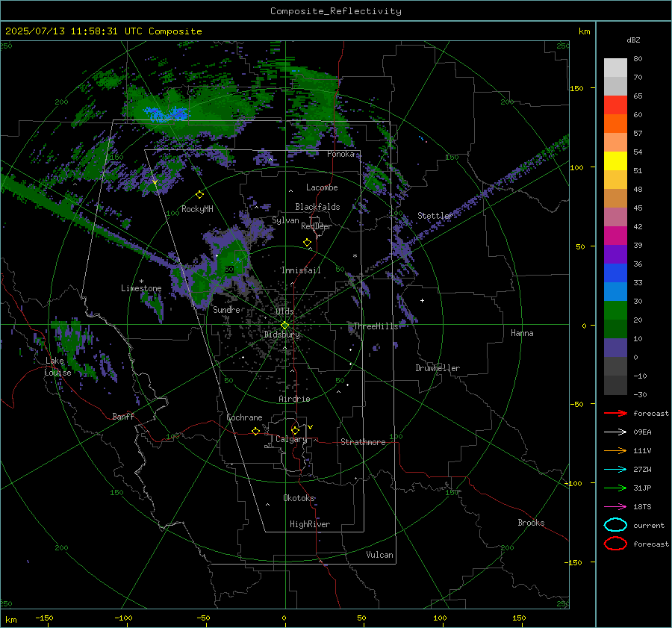Click the Lake Louise label
This screenshot has width=672, height=628.
57,367
